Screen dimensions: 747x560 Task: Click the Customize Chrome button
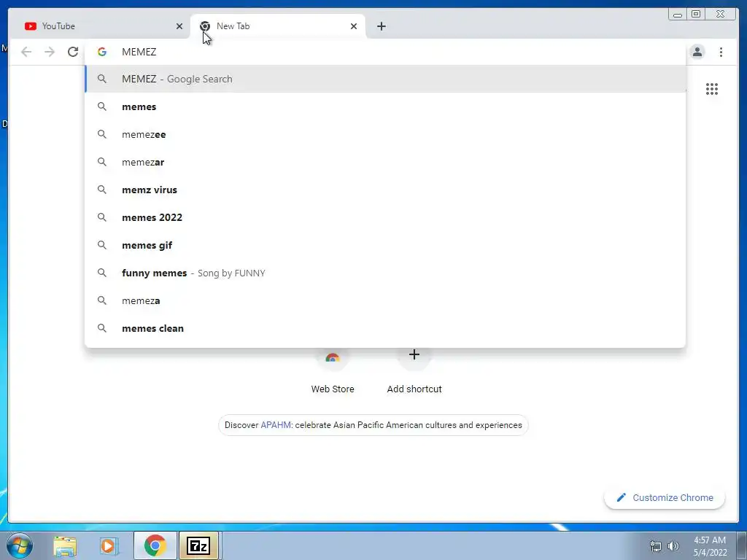click(x=665, y=497)
